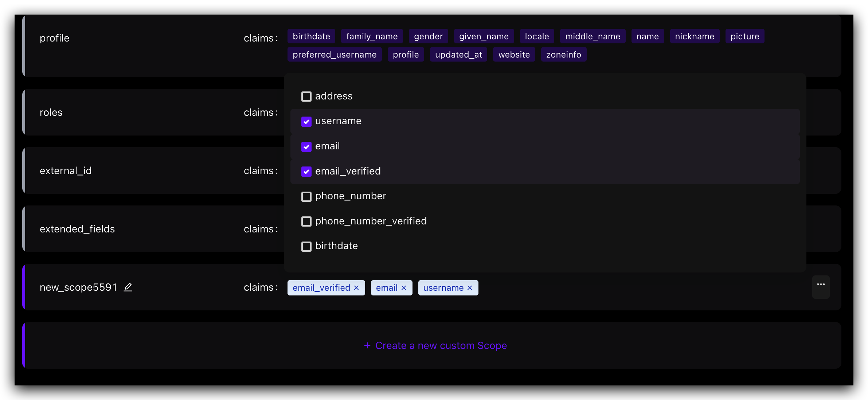The width and height of the screenshot is (868, 400).
Task: Click the family_name claim tag
Action: click(x=372, y=36)
